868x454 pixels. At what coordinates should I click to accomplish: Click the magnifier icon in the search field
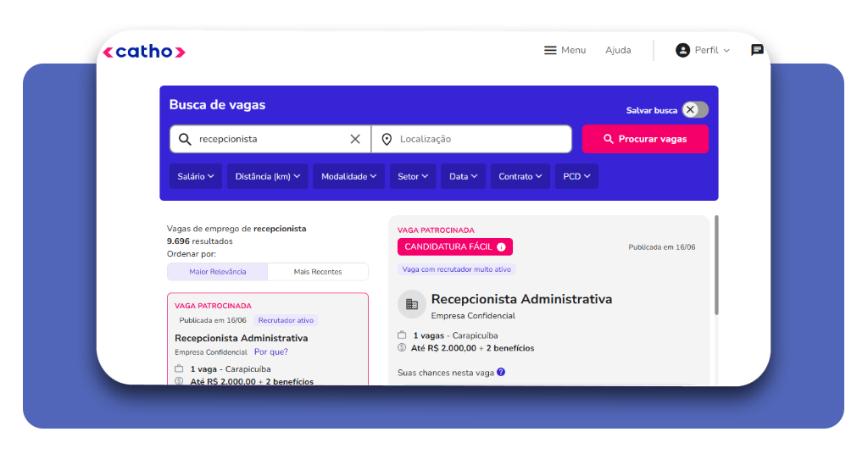point(185,139)
